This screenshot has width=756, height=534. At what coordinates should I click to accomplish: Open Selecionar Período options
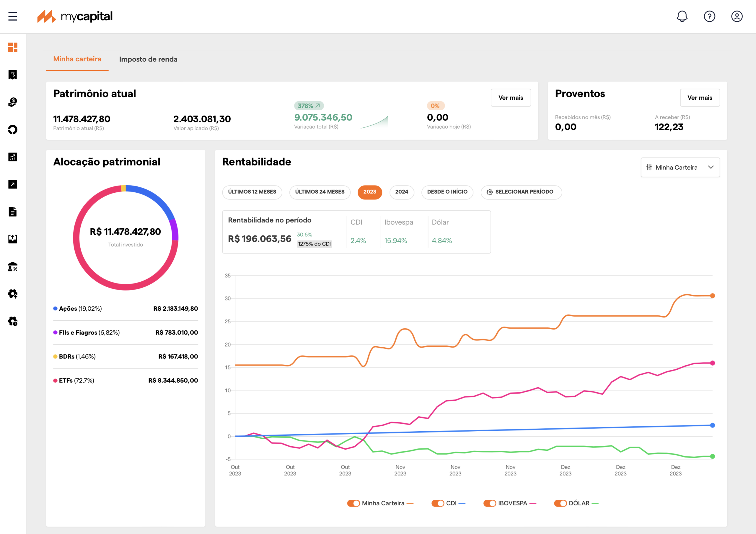coord(521,192)
